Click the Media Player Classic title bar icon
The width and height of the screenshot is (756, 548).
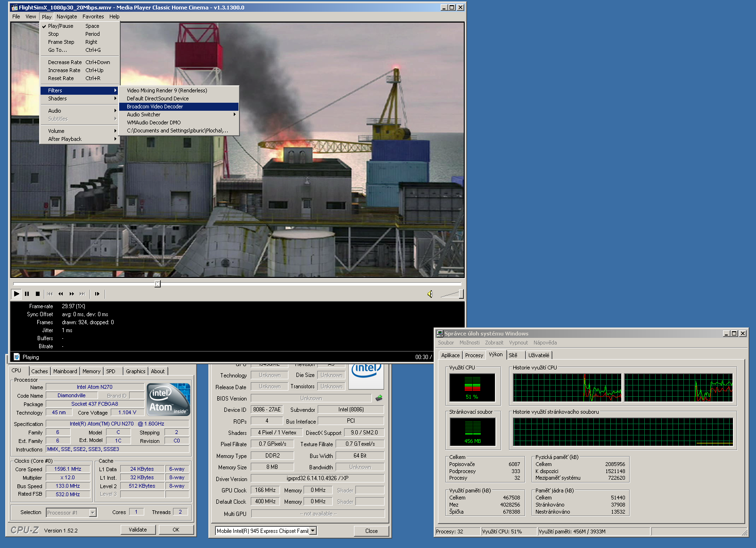point(15,8)
